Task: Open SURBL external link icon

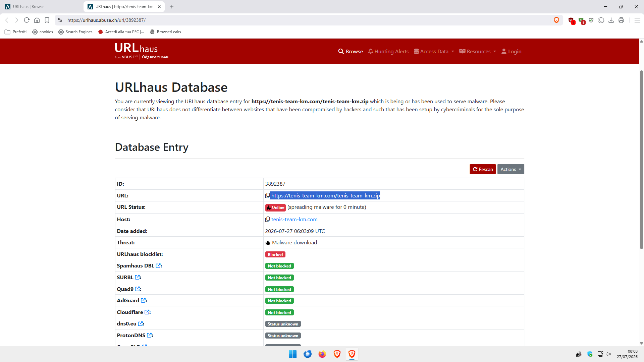Action: coord(138,278)
